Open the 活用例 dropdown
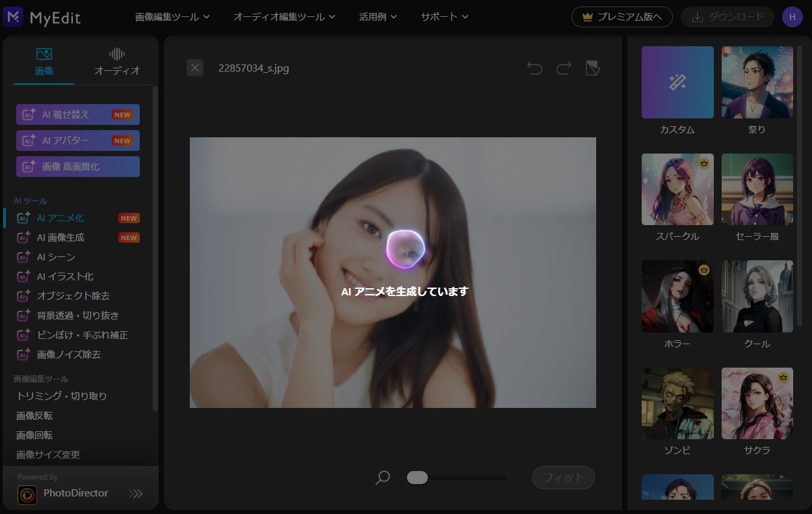812x514 pixels. (x=378, y=16)
